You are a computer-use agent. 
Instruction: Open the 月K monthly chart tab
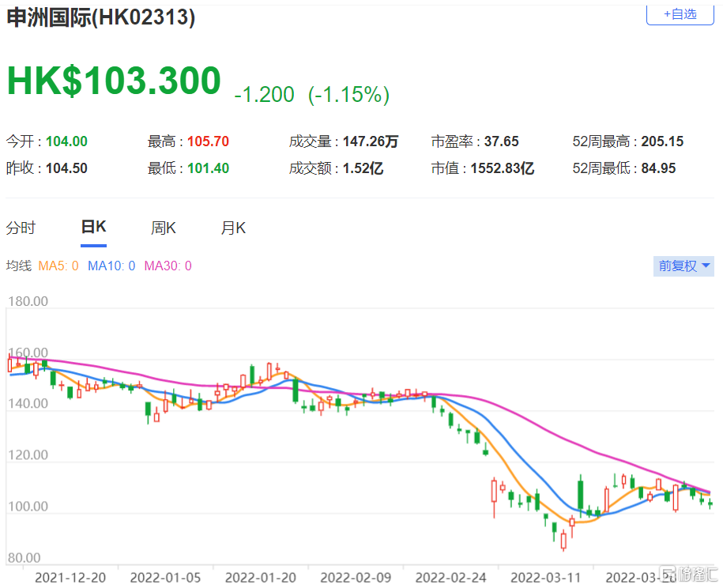[x=233, y=228]
